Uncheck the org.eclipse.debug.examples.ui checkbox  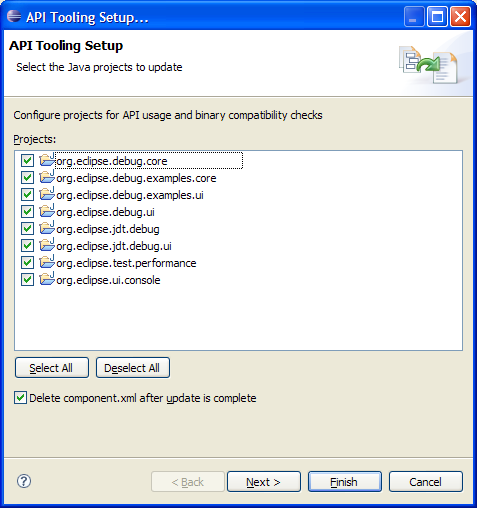27,195
